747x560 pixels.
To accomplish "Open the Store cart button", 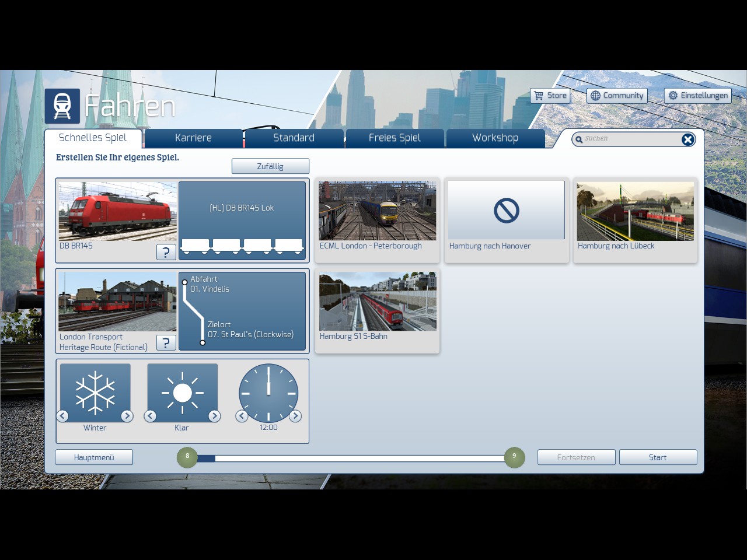I will pos(550,96).
